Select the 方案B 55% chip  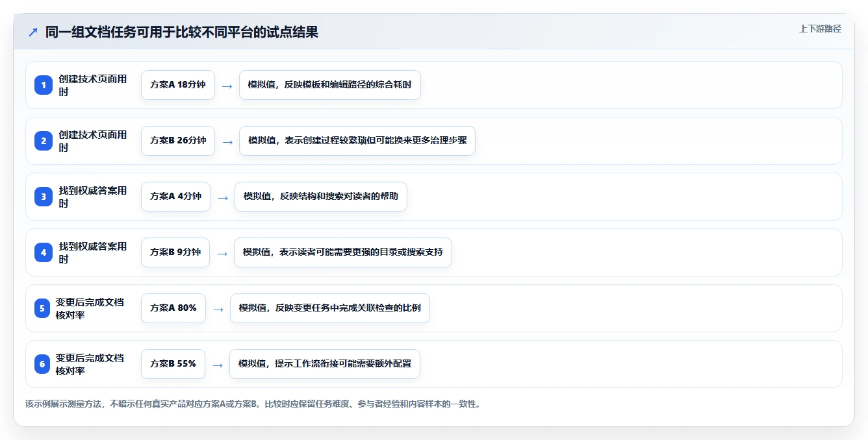pos(173,364)
